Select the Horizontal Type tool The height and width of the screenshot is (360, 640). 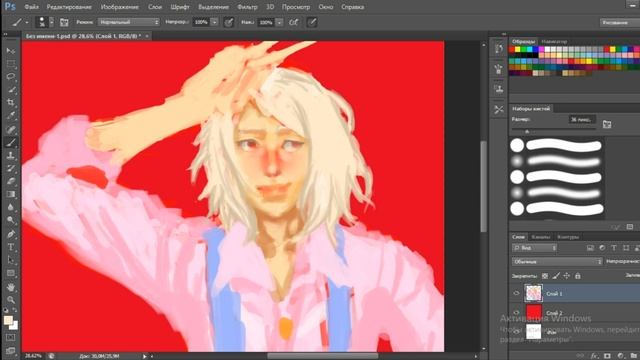pos(11,247)
